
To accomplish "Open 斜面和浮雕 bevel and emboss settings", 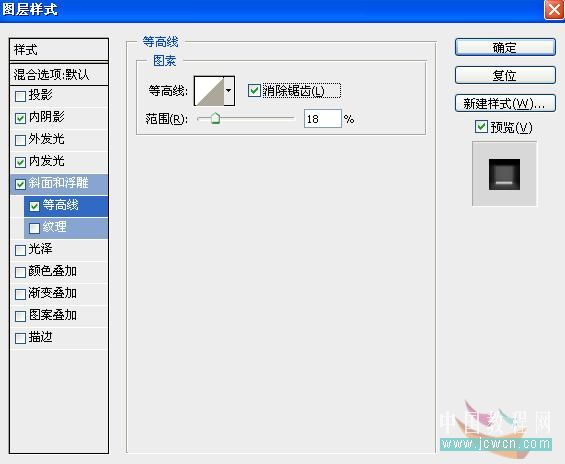I will click(x=59, y=184).
